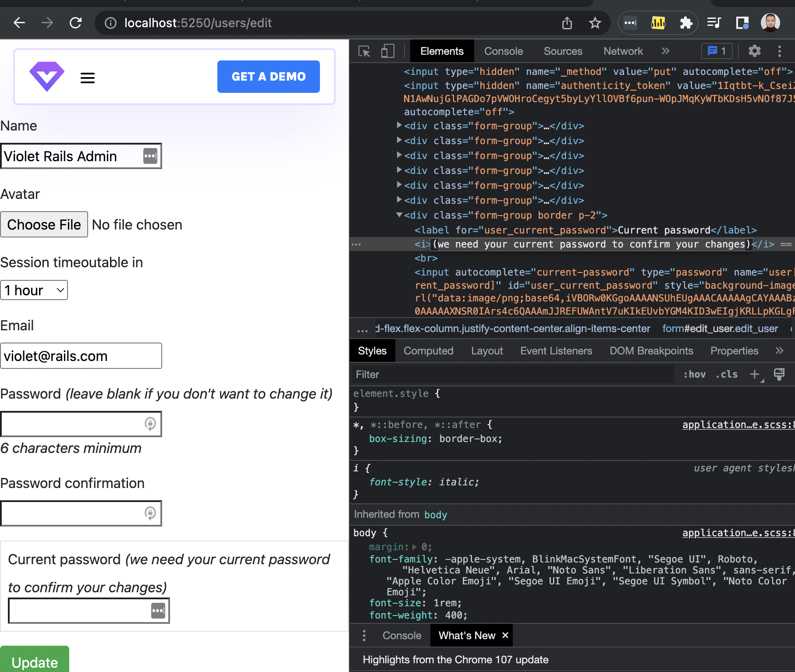Activate the inspect element picker tool
The height and width of the screenshot is (672, 795).
click(x=364, y=51)
